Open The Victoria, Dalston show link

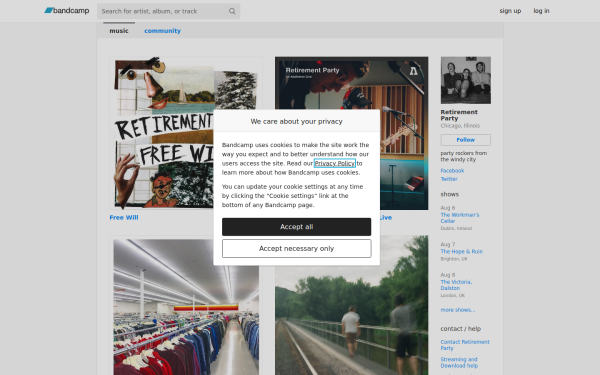coord(456,285)
